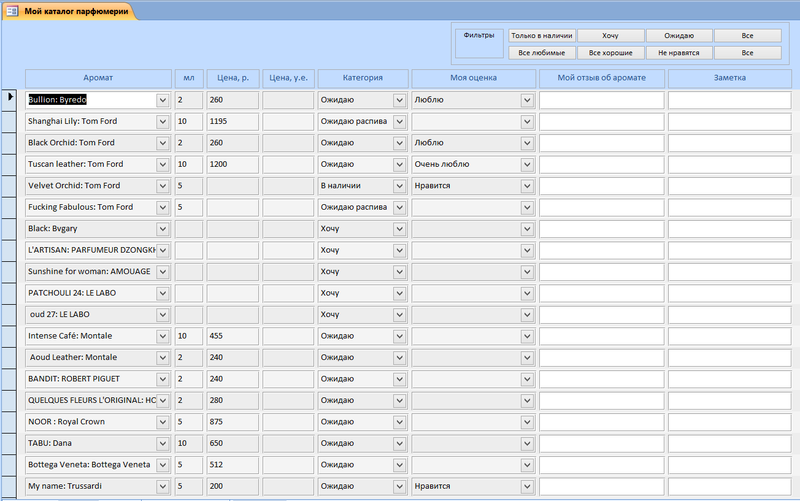Click the price field showing 455
The width and height of the screenshot is (800, 501).
click(233, 336)
